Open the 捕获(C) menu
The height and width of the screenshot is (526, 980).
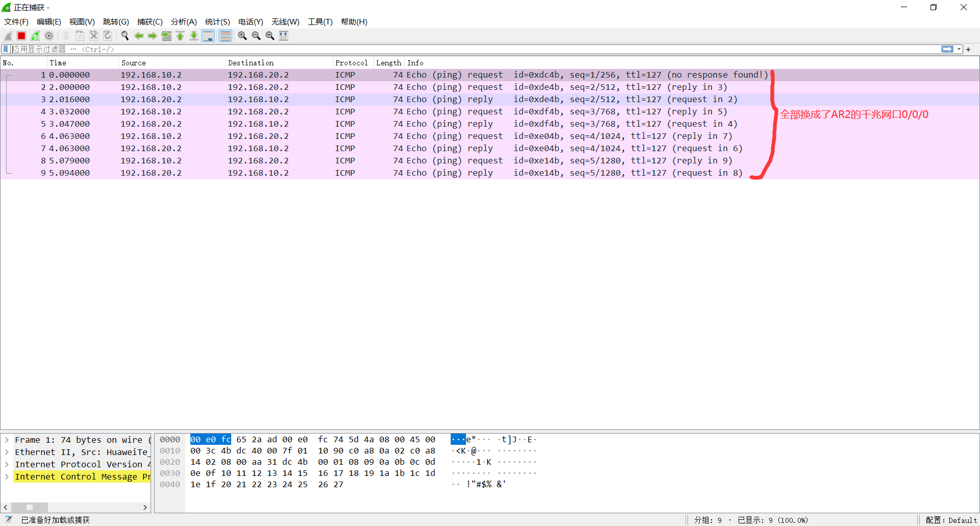(150, 21)
